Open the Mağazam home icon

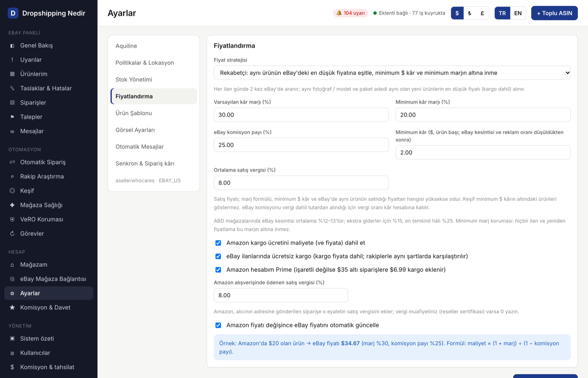click(12, 265)
